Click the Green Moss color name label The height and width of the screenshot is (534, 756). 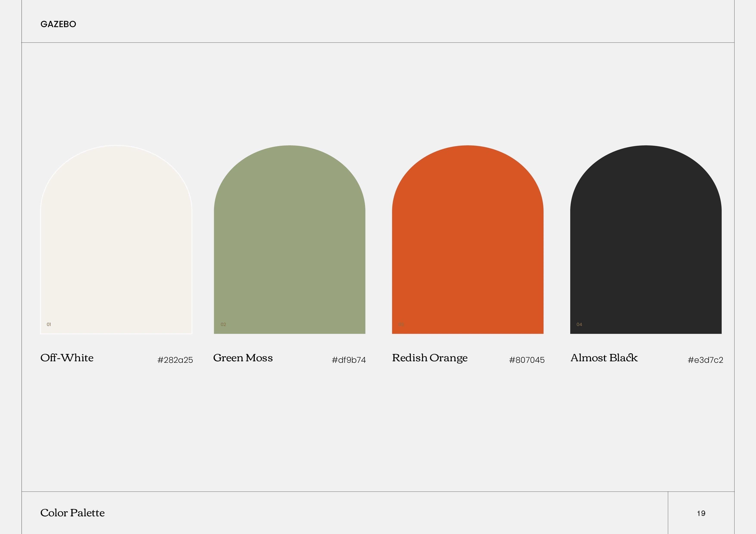[x=243, y=358]
